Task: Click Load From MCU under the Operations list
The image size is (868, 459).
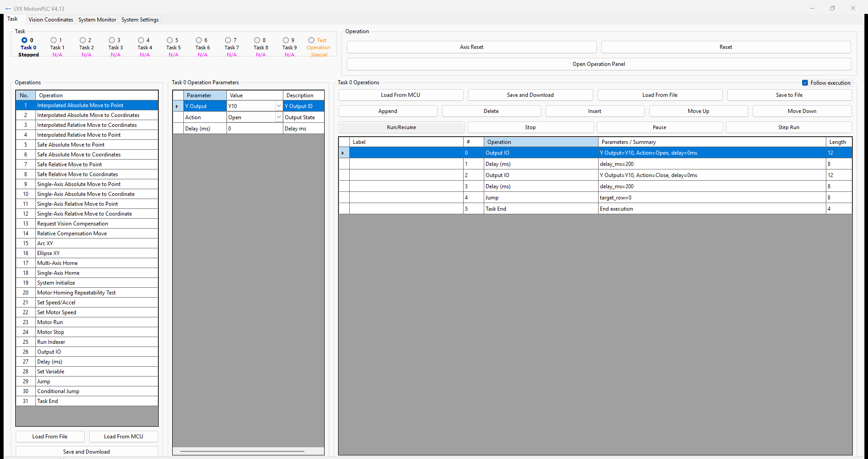Action: click(x=124, y=437)
